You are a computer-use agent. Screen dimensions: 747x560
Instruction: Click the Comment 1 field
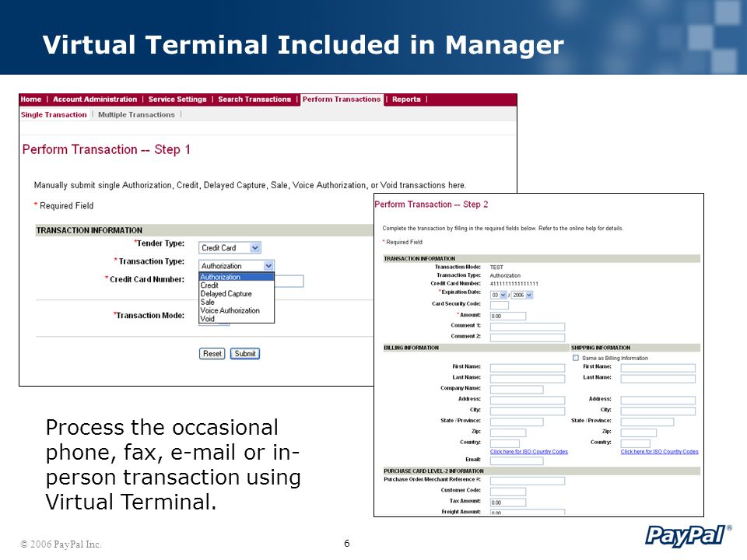tap(528, 327)
